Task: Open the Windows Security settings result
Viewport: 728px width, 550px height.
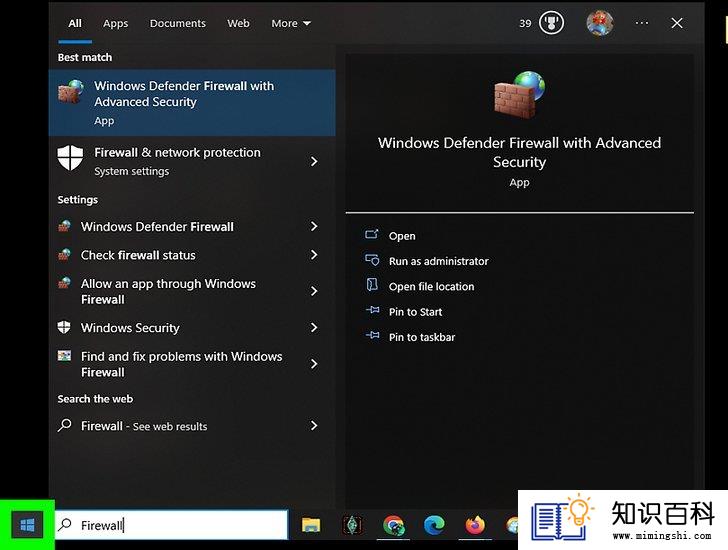Action: [192, 327]
